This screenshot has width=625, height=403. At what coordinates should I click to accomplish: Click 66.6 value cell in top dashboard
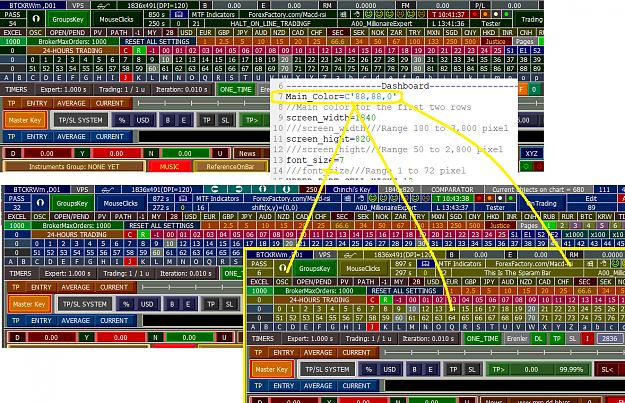click(337, 41)
